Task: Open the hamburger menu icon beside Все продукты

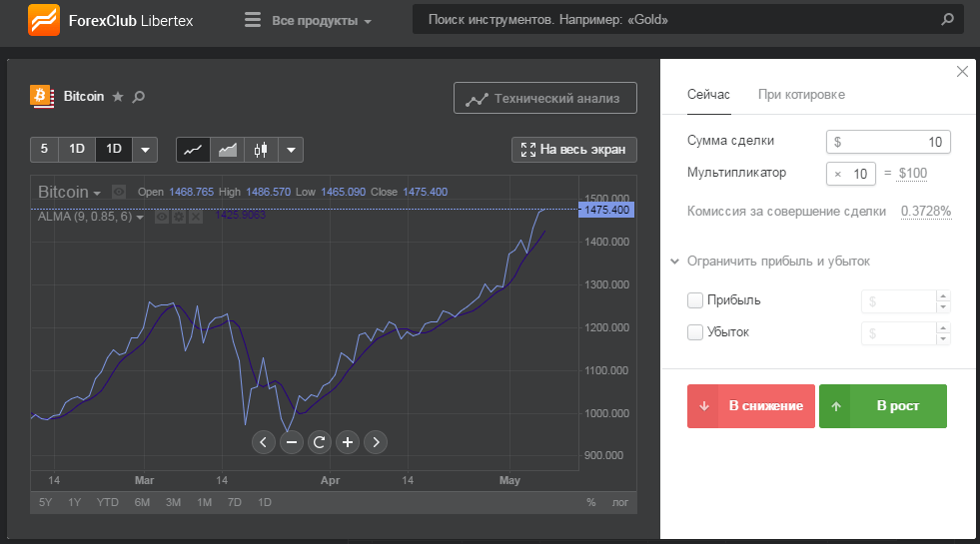Action: 253,20
